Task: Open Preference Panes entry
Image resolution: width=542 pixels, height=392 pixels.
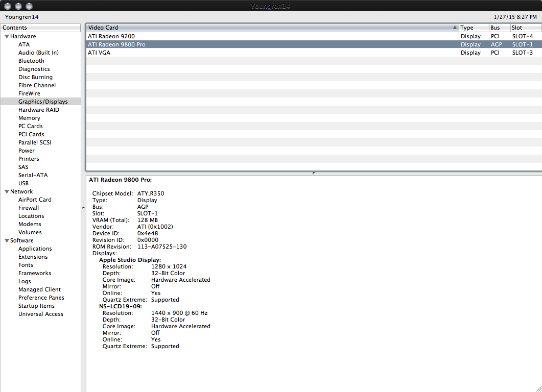Action: tap(41, 298)
